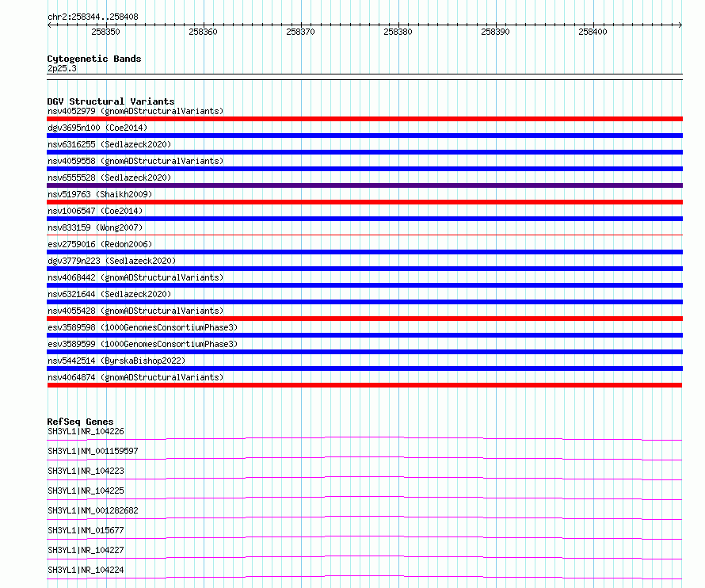The image size is (705, 588).
Task: Open variant nsv4059558 (gnomADStructuralVariants)
Action: point(135,161)
